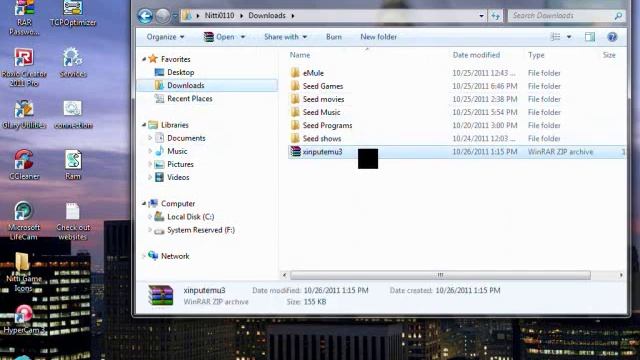Expand the Documents library node
The image size is (640, 360).
[x=150, y=138]
